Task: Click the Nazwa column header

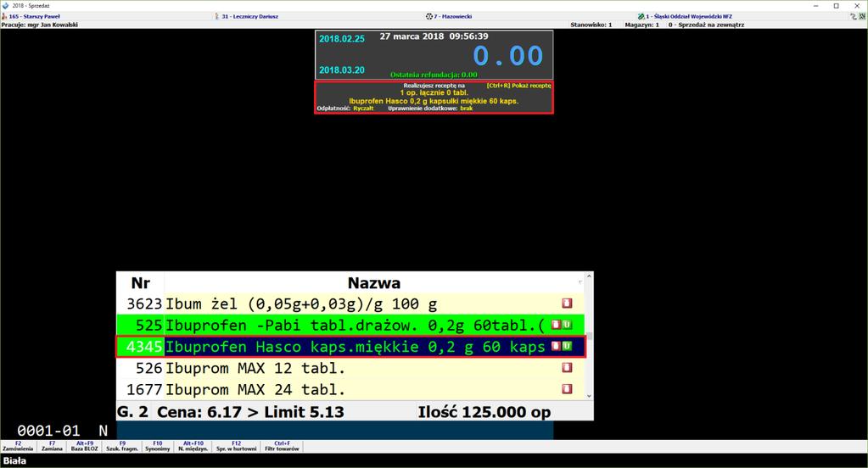Action: click(373, 282)
